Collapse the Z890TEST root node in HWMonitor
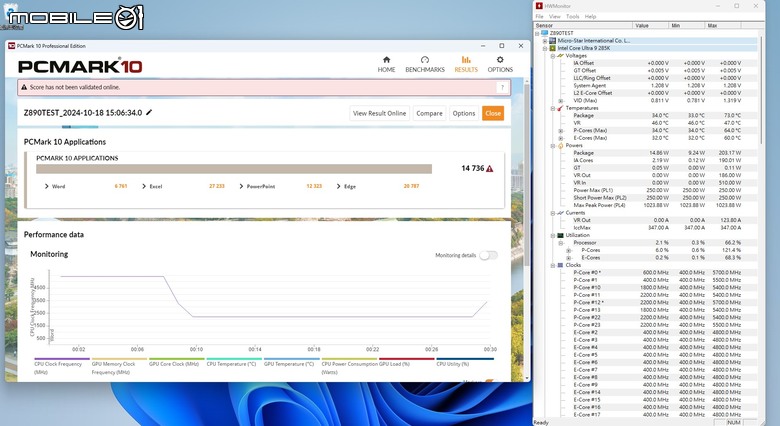 537,33
